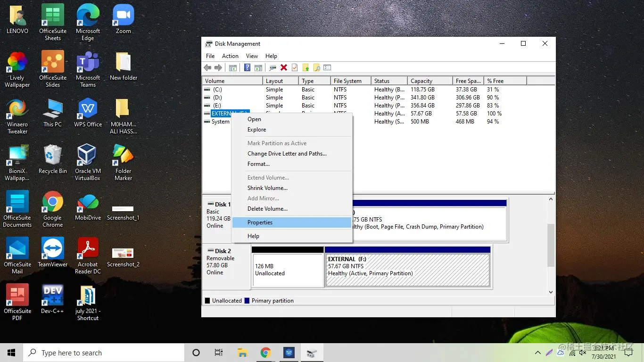The height and width of the screenshot is (362, 644).
Task: Open Chrome from the taskbar
Action: [265, 353]
